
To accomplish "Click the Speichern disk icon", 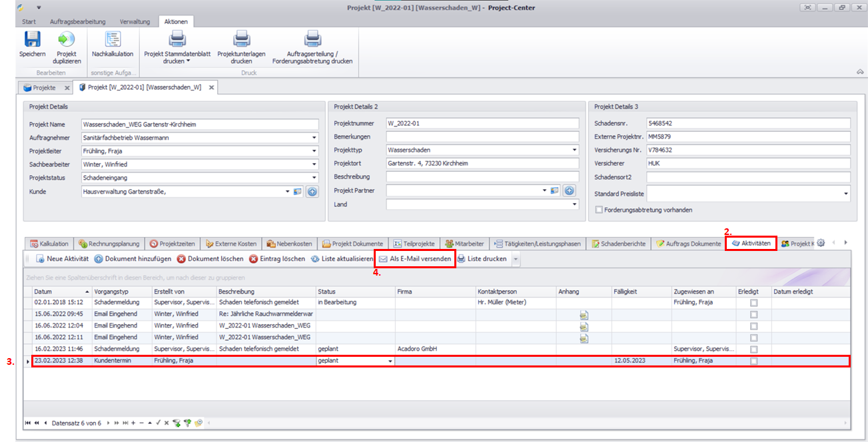I will coord(32,40).
